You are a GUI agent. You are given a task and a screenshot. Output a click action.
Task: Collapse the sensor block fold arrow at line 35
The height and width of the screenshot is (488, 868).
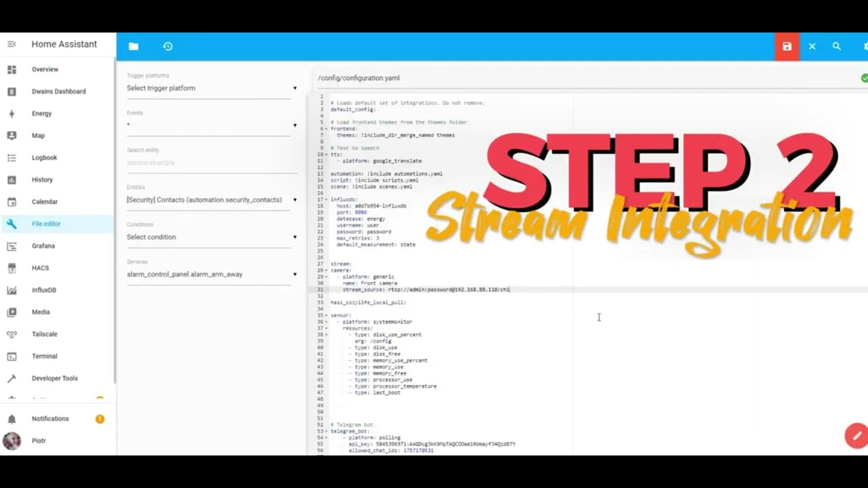[x=326, y=315]
